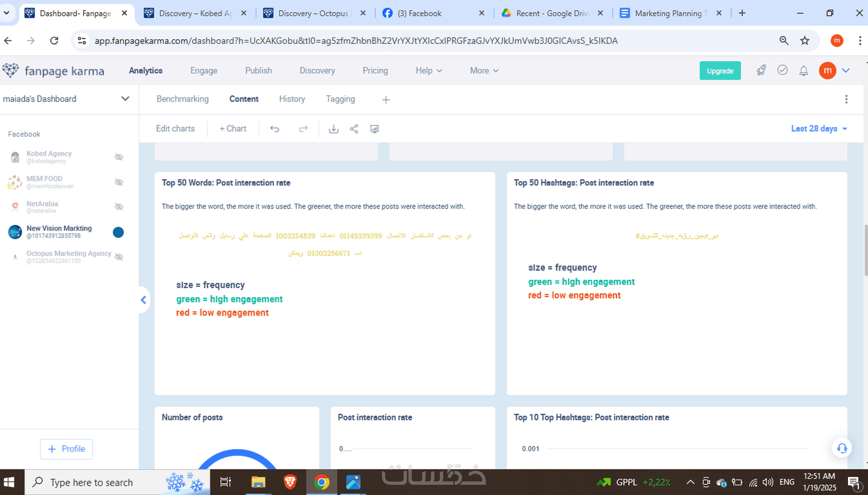Image resolution: width=868 pixels, height=495 pixels.
Task: Expand the account menu chevron
Action: coord(846,70)
